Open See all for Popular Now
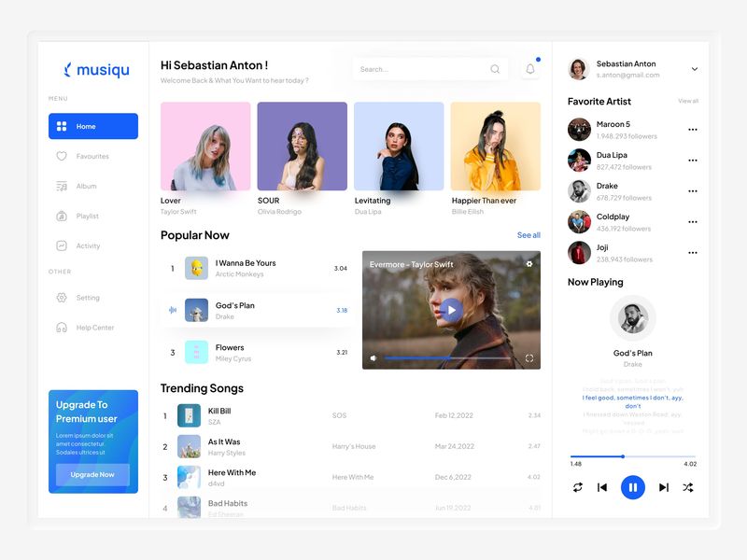The width and height of the screenshot is (747, 560). click(529, 234)
